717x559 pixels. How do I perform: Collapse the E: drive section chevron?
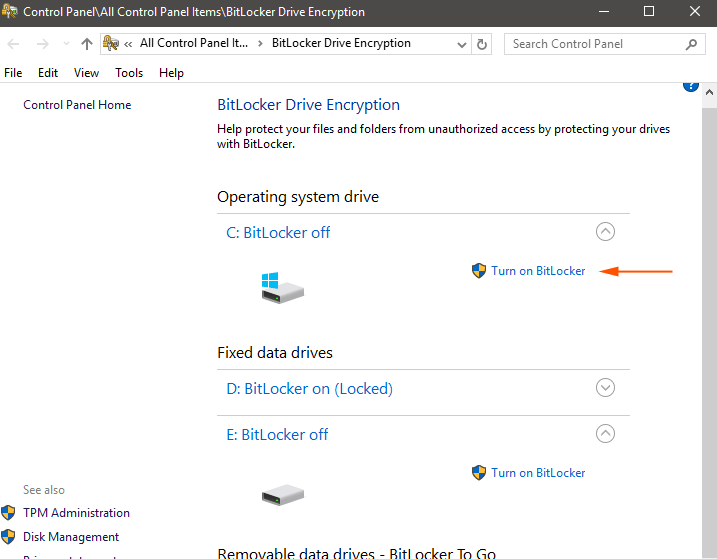pyautogui.click(x=605, y=434)
